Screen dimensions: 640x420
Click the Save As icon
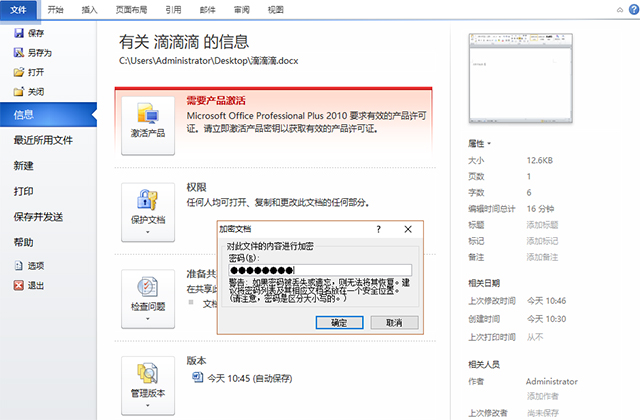(19, 53)
